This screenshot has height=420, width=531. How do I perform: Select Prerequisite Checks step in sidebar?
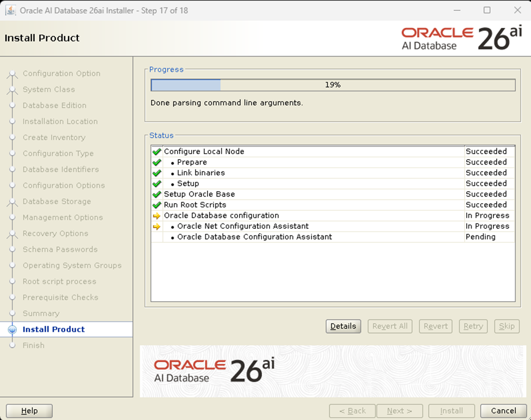(60, 297)
